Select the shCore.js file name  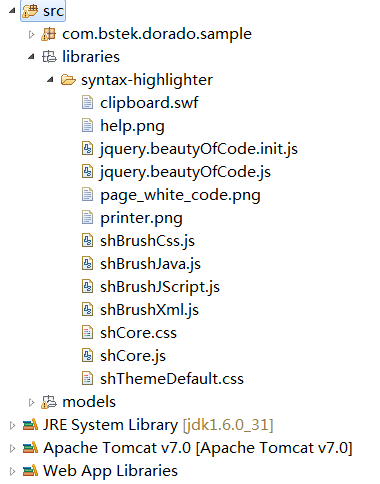(x=133, y=356)
